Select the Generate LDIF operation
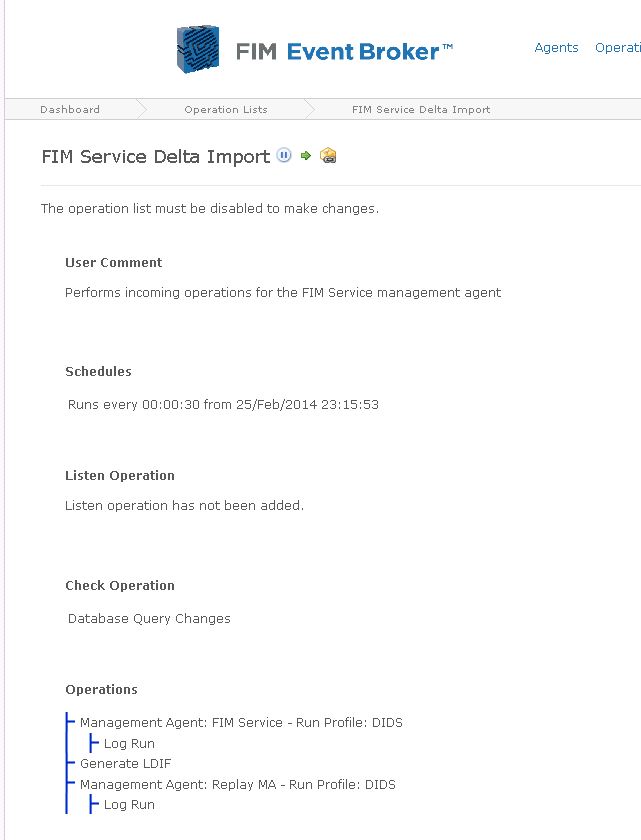This screenshot has height=840, width=641. point(125,763)
